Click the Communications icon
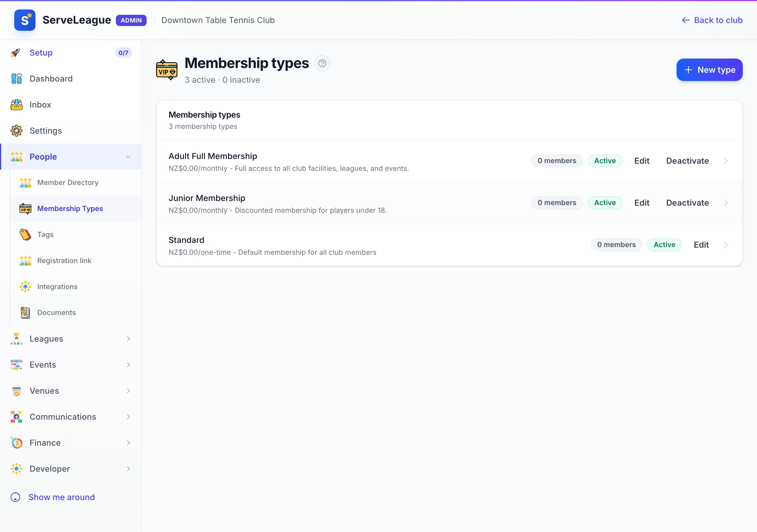The image size is (757, 532). pyautogui.click(x=17, y=417)
